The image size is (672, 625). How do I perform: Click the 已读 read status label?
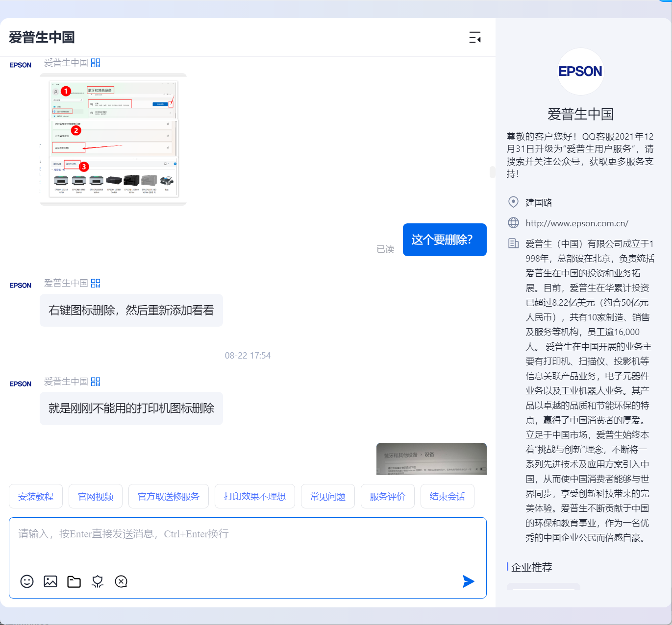[x=385, y=249]
